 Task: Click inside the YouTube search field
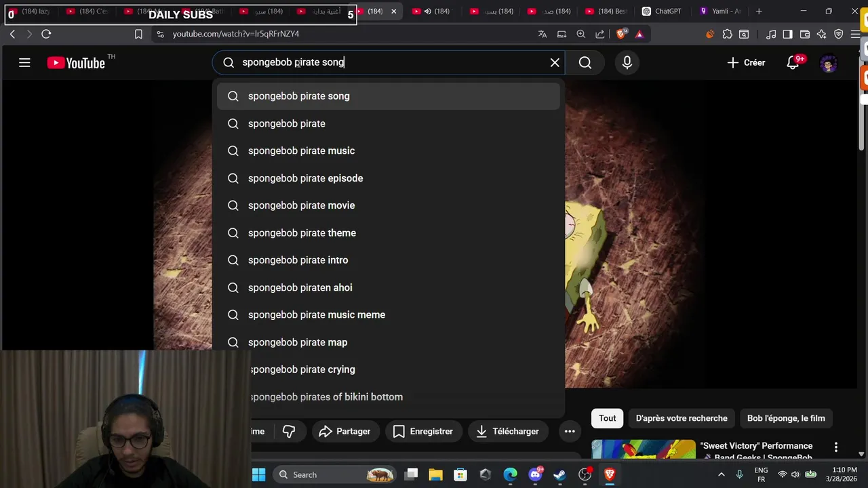pos(390,62)
